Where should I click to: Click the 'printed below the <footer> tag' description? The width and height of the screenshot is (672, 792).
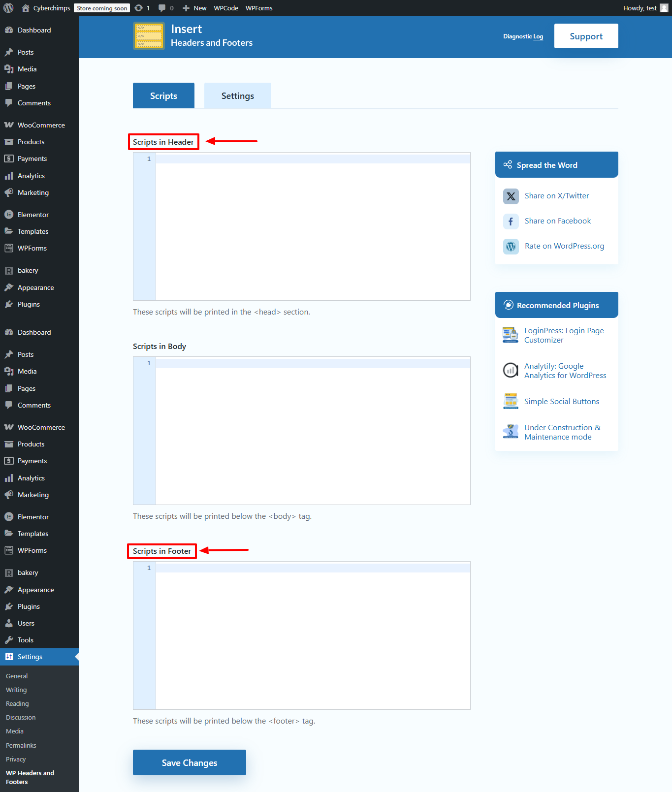pos(224,721)
